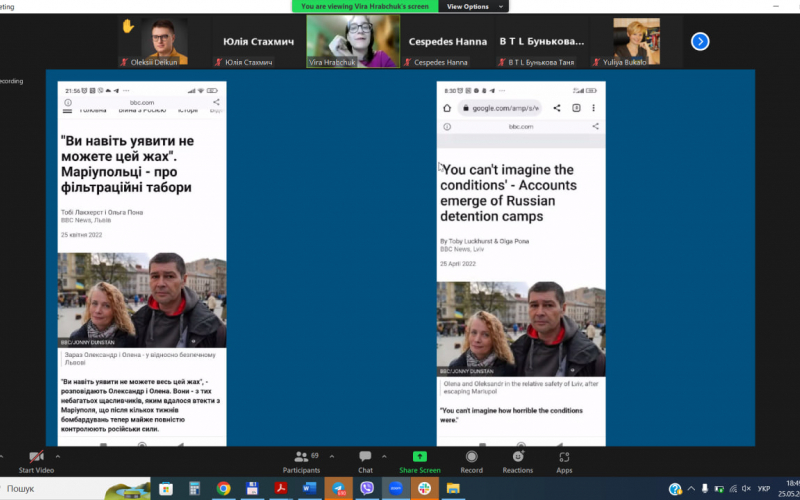Viewport: 800px width, 500px height.
Task: Show next participants with the blue arrow
Action: pos(700,41)
